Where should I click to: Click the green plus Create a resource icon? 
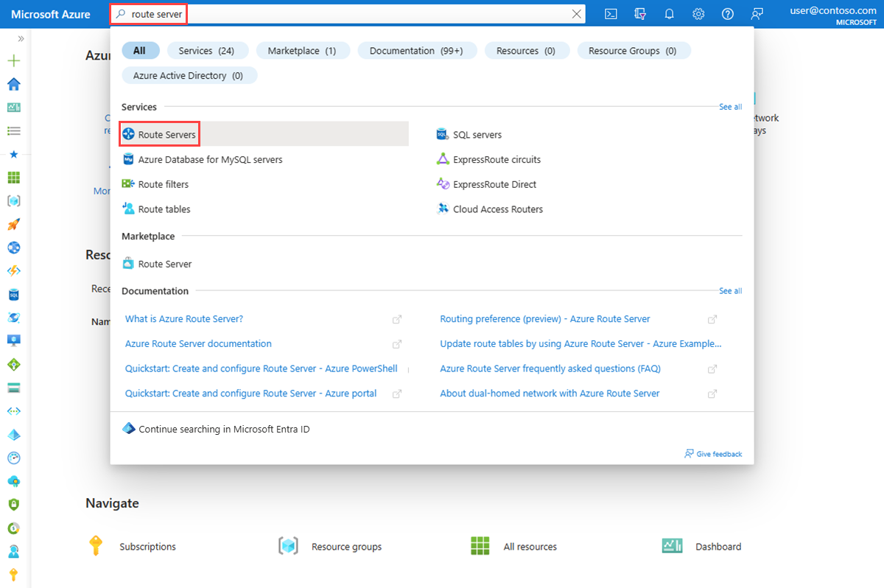(x=13, y=61)
